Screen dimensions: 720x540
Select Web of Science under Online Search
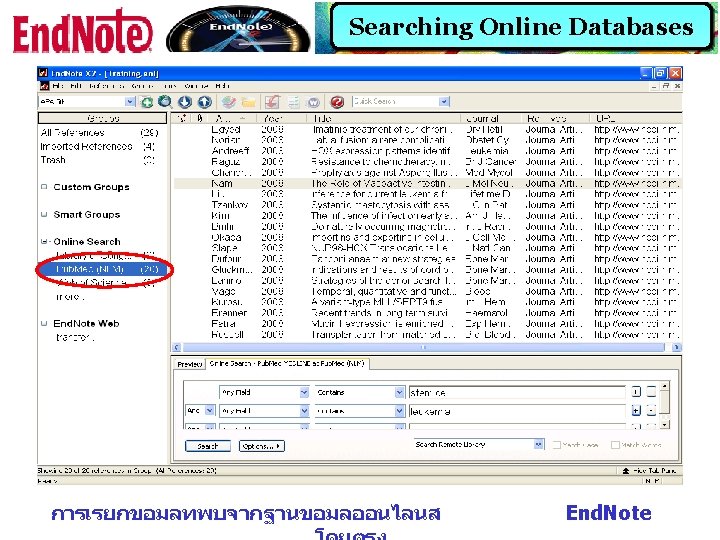(x=105, y=282)
